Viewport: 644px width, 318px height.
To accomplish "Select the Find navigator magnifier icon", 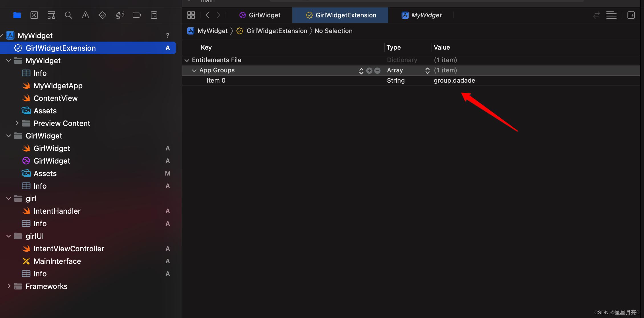I will [x=68, y=15].
